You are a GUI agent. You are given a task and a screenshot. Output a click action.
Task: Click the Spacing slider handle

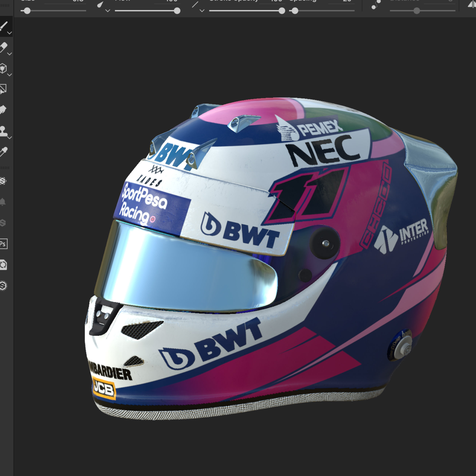(295, 11)
